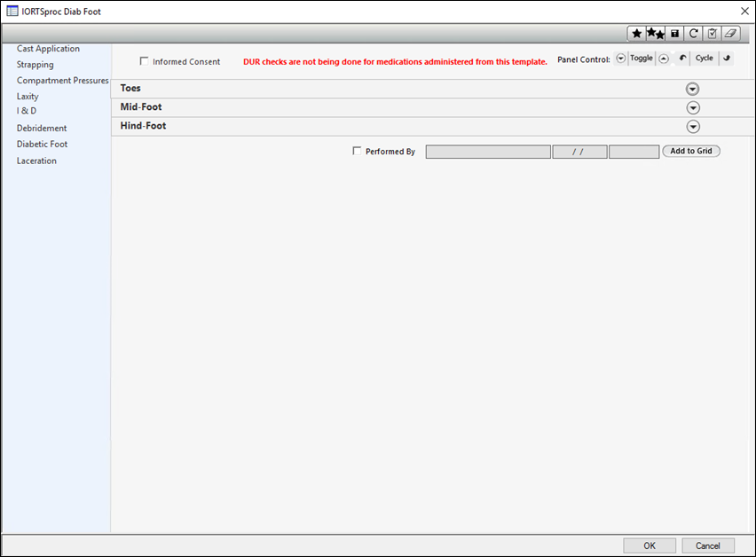This screenshot has height=557, width=756.
Task: Open Strapping in the sidebar
Action: [x=35, y=65]
